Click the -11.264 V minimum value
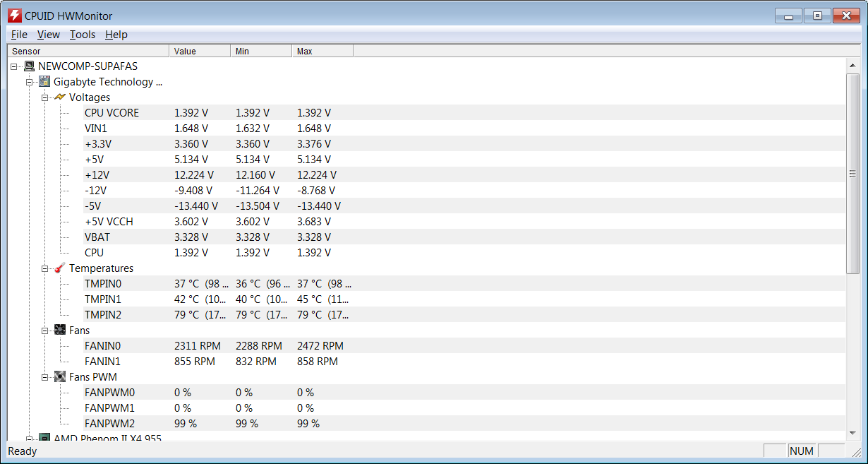This screenshot has height=464, width=868. (x=258, y=191)
